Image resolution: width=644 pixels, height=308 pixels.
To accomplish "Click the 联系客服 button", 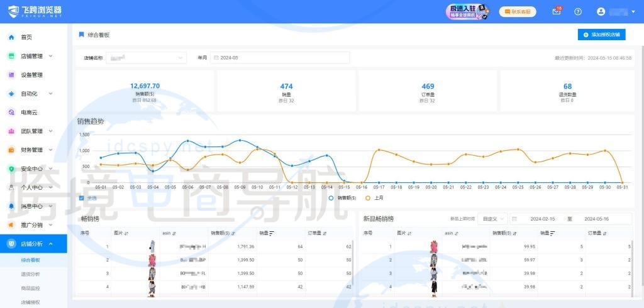I will (x=518, y=11).
